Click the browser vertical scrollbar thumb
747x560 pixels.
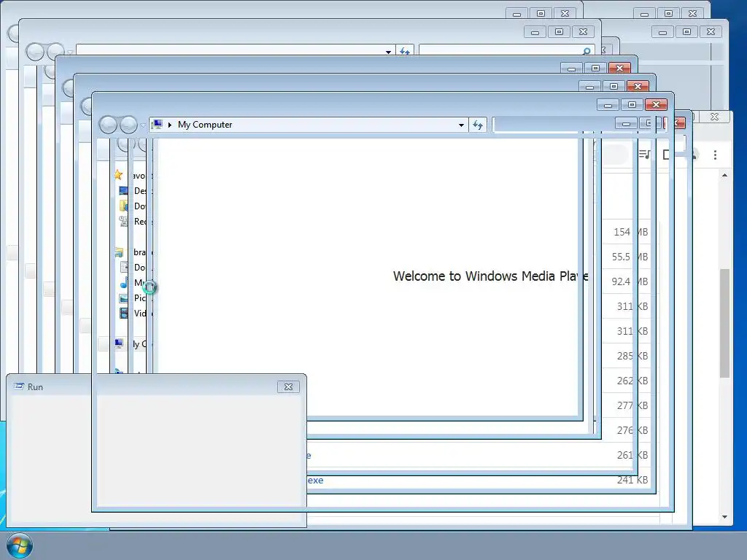pos(724,323)
